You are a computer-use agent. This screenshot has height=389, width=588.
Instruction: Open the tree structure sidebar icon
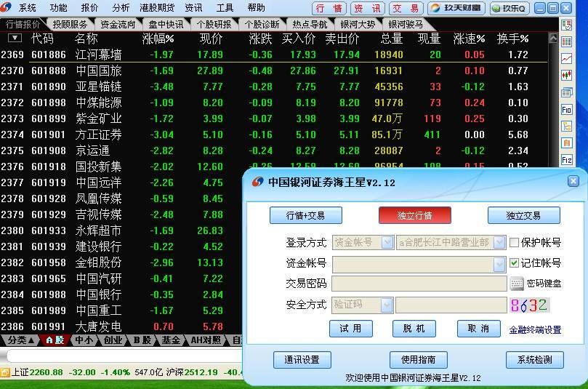(x=566, y=126)
